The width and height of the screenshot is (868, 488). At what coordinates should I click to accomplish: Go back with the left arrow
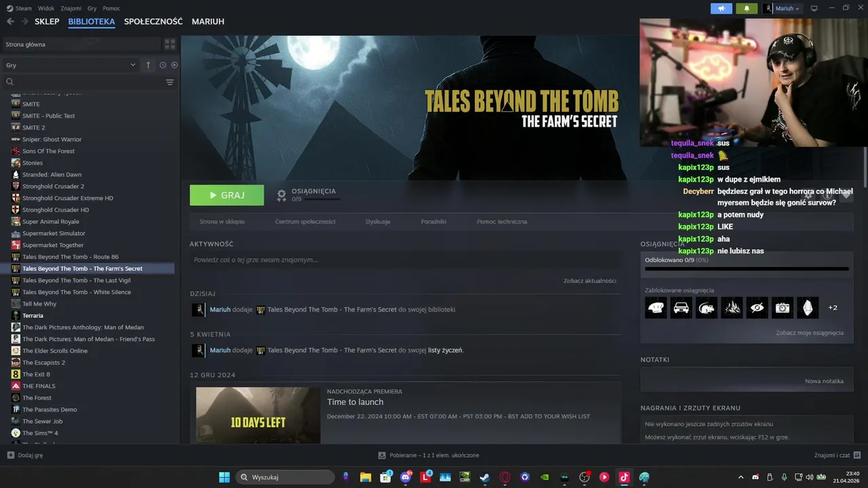pyautogui.click(x=10, y=22)
